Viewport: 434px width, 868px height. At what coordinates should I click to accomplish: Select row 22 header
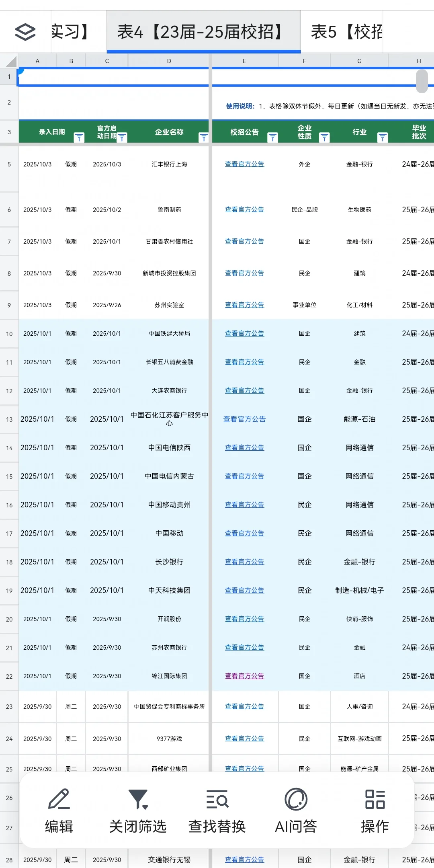click(9, 676)
